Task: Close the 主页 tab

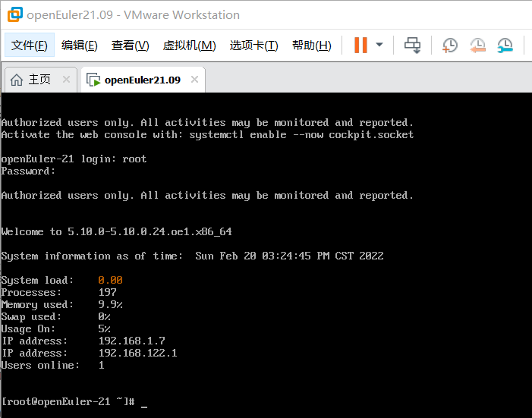Action: 67,80
